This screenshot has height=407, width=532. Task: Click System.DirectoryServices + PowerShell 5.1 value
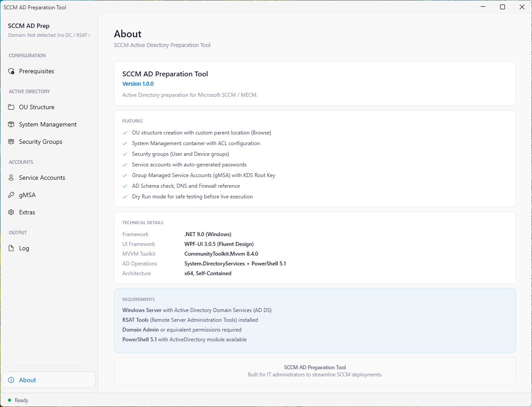coord(235,264)
